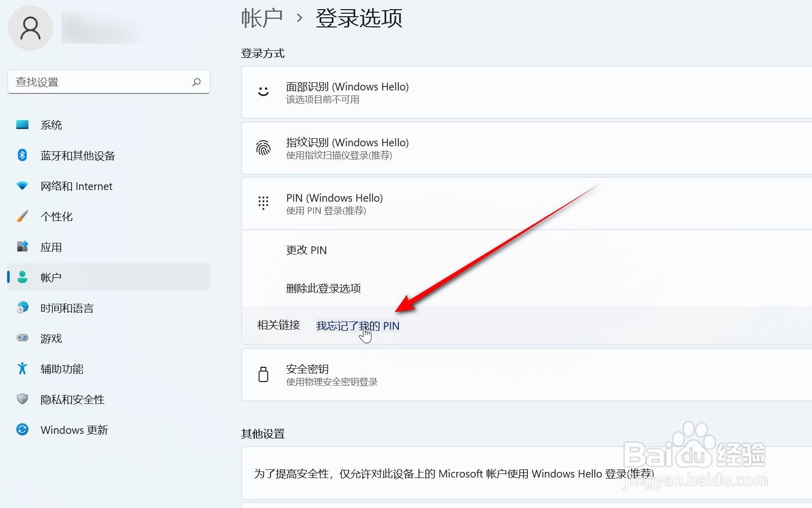Click the 应用 apps icon in sidebar
The height and width of the screenshot is (508, 812).
(x=22, y=247)
